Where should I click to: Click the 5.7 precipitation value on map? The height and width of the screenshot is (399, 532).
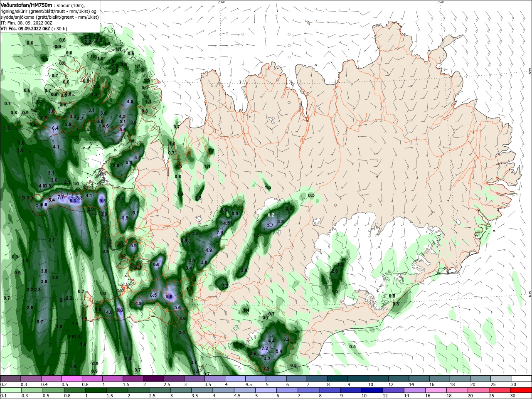270,225
